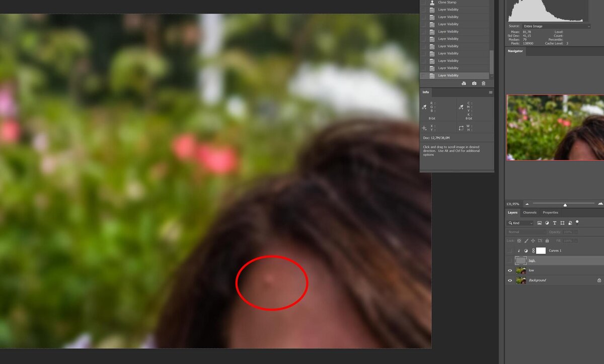Filter layers by pixel layers
604x364 pixels.
tap(540, 223)
